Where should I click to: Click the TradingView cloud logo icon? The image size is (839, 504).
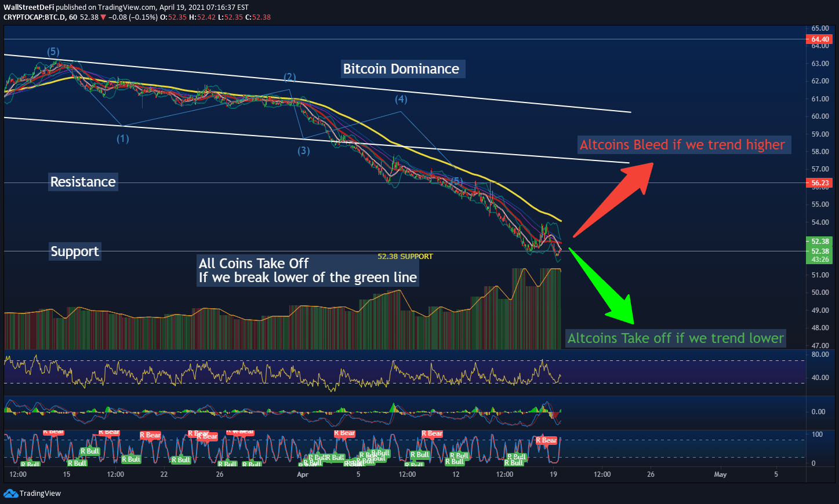click(10, 493)
